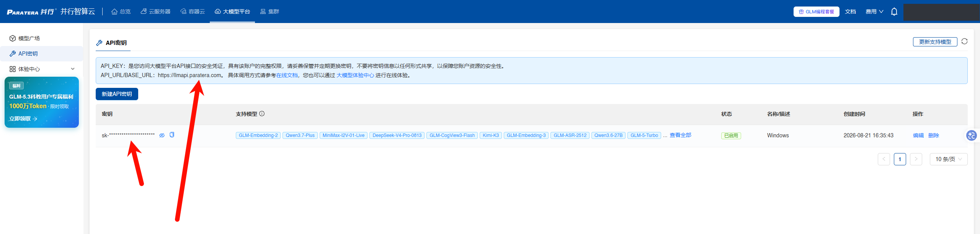
Task: Go to the previous page arrow
Action: [x=884, y=159]
